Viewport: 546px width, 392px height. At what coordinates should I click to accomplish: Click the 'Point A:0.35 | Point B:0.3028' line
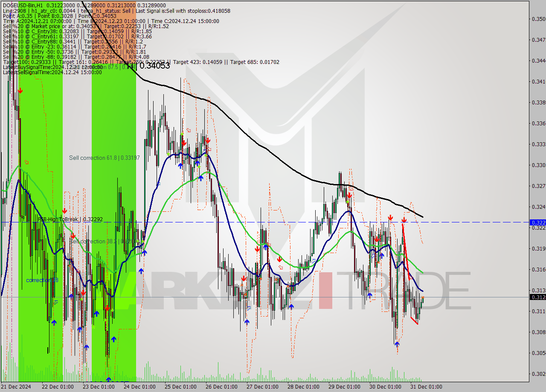tap(59, 16)
